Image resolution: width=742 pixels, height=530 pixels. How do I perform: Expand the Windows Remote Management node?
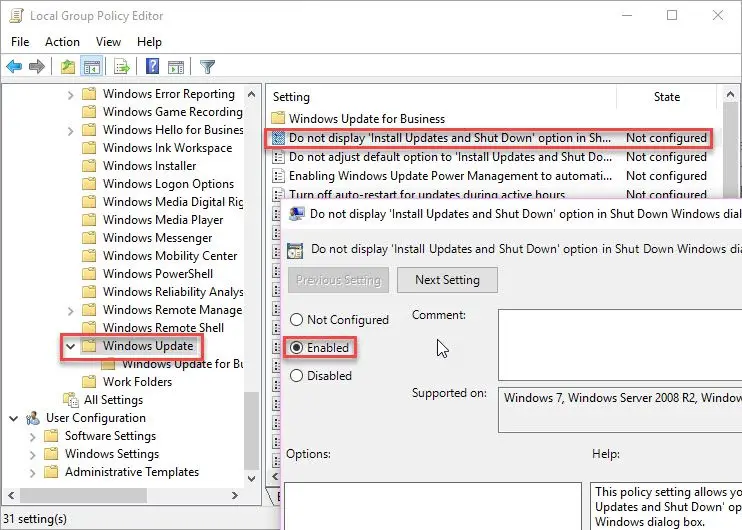(x=71, y=311)
